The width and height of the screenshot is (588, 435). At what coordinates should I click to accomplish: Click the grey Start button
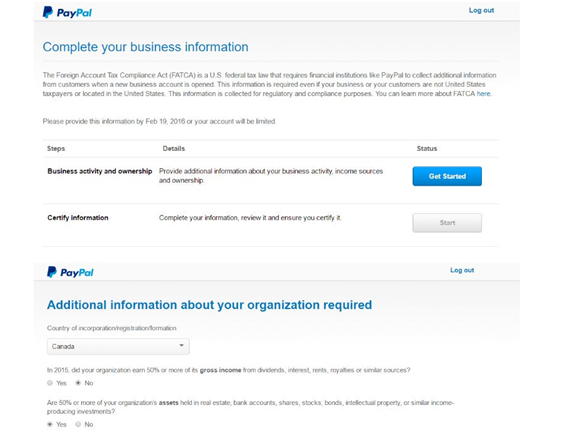coord(447,223)
